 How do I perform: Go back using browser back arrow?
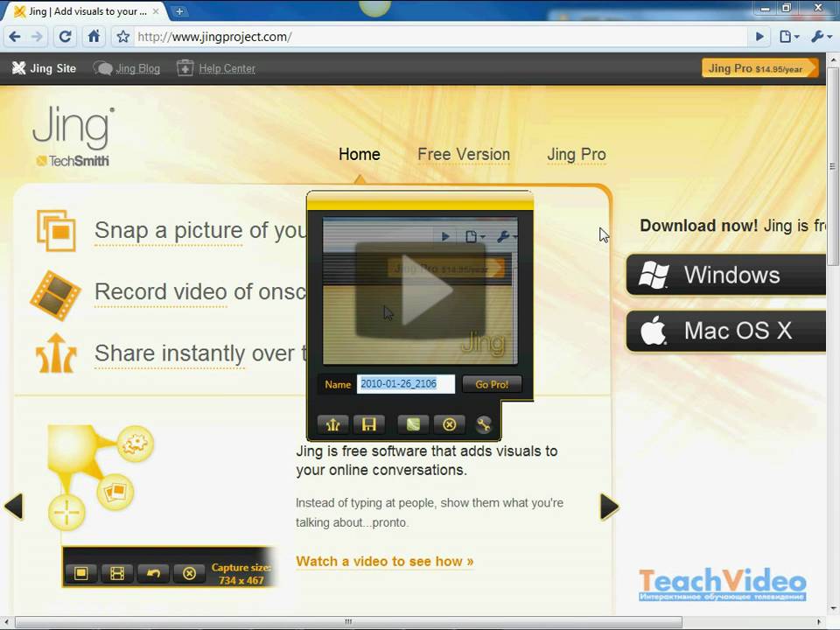point(15,37)
